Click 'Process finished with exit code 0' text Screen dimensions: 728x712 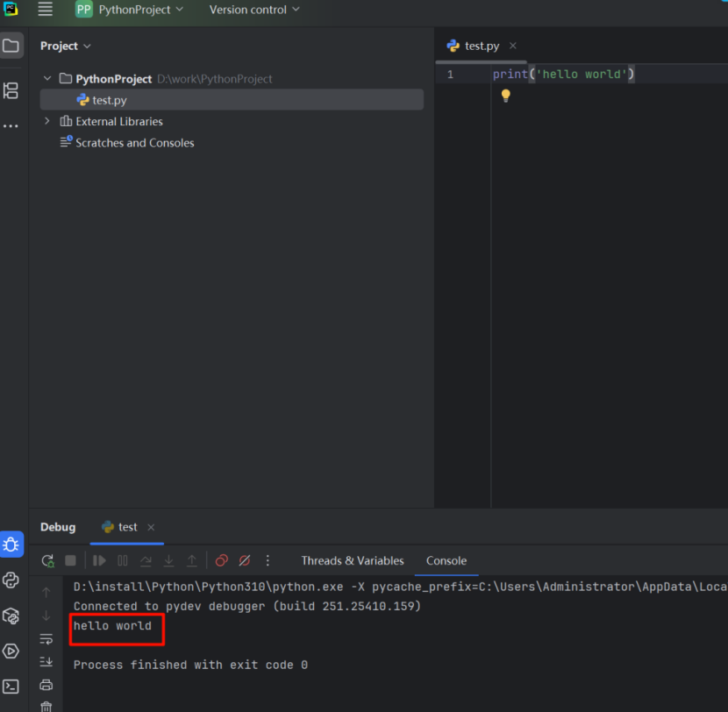click(x=190, y=666)
